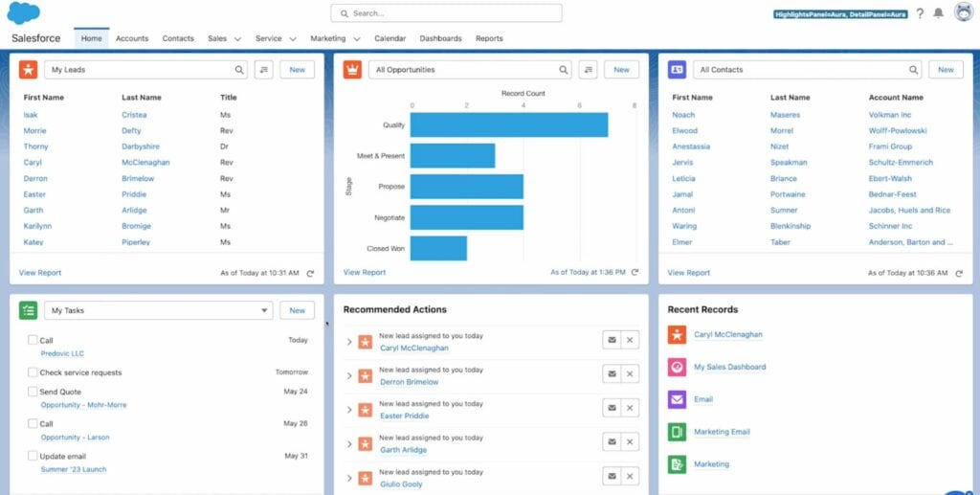This screenshot has width=980, height=495.
Task: Switch to the Accounts tab
Action: pos(132,38)
